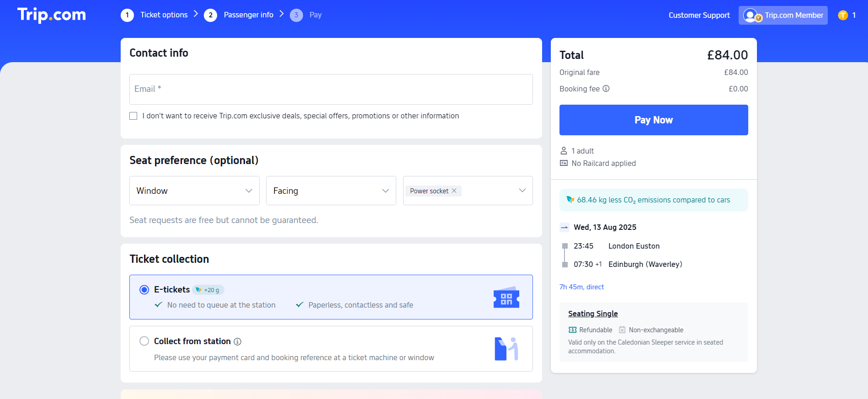This screenshot has width=868, height=399.
Task: Open Collect from station info icon
Action: pyautogui.click(x=238, y=341)
